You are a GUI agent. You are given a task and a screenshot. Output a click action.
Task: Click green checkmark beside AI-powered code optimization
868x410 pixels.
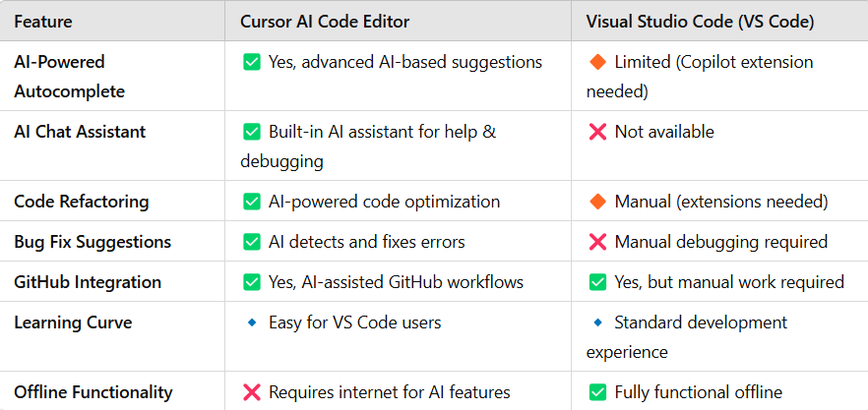pyautogui.click(x=252, y=202)
